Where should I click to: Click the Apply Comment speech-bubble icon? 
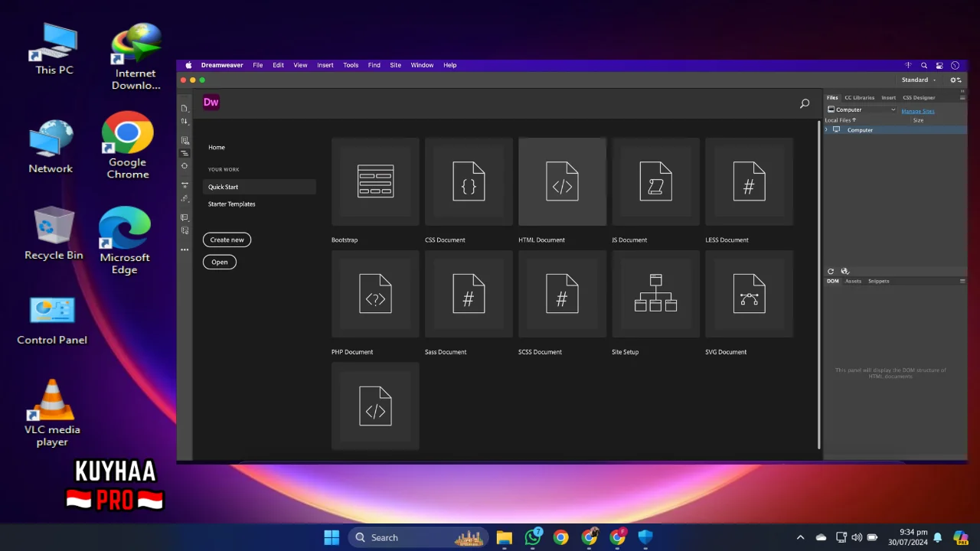185,217
